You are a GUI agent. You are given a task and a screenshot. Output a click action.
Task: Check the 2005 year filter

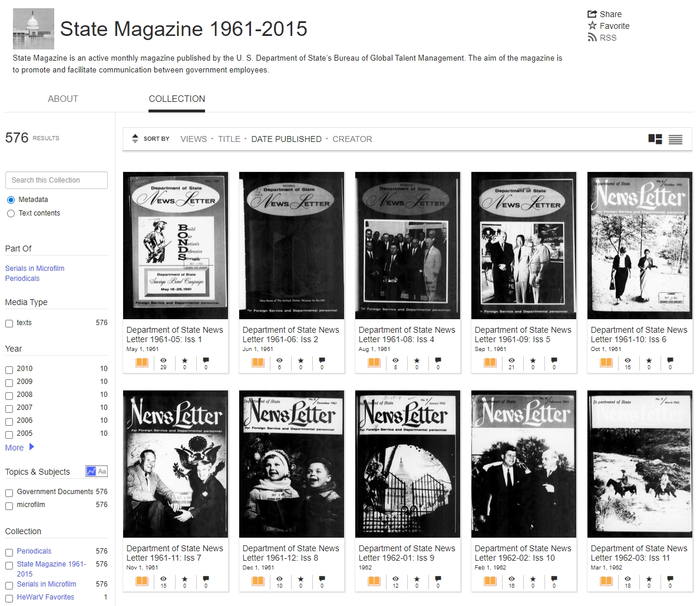(x=9, y=434)
